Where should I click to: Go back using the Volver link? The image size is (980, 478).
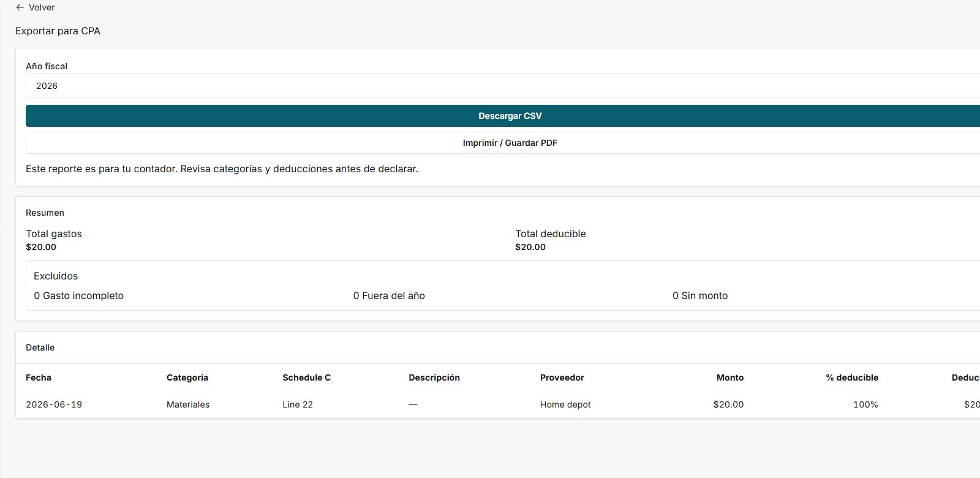point(36,7)
